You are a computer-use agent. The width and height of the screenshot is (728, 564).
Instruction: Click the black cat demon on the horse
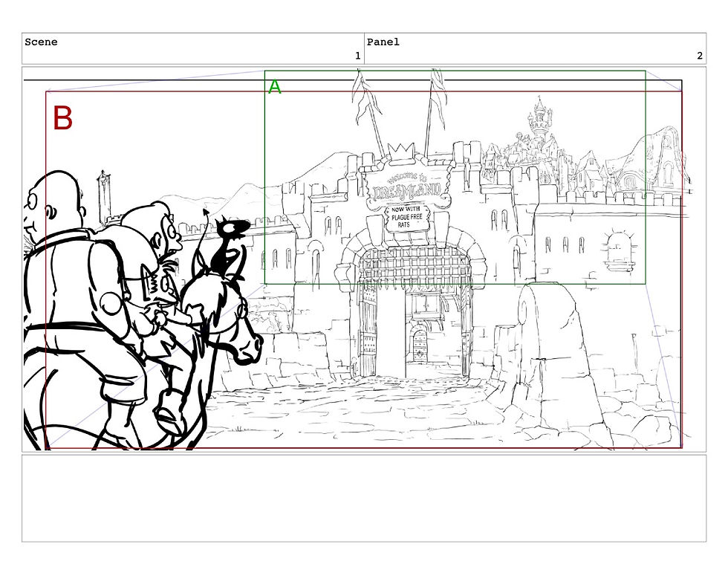230,246
